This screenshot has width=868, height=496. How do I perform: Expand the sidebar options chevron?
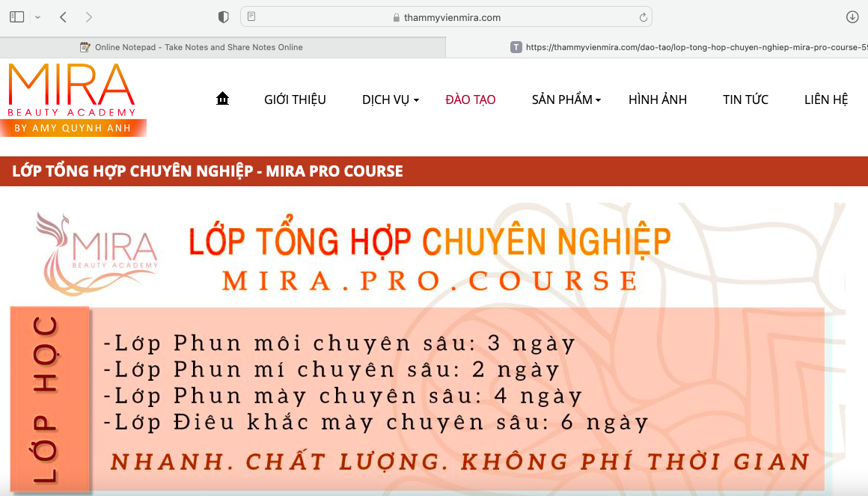[x=38, y=16]
